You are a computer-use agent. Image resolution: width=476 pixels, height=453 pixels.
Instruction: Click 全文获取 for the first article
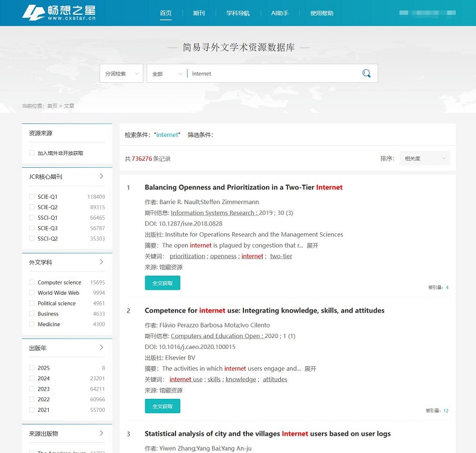(162, 283)
